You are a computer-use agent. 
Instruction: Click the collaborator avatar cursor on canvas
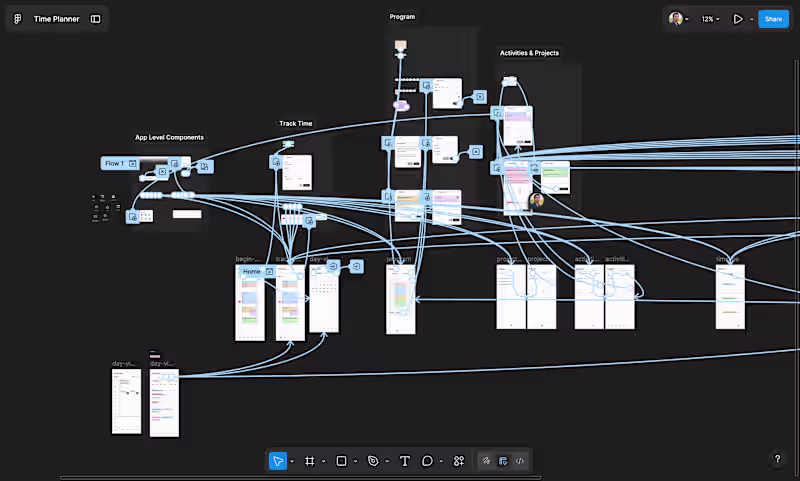[536, 199]
